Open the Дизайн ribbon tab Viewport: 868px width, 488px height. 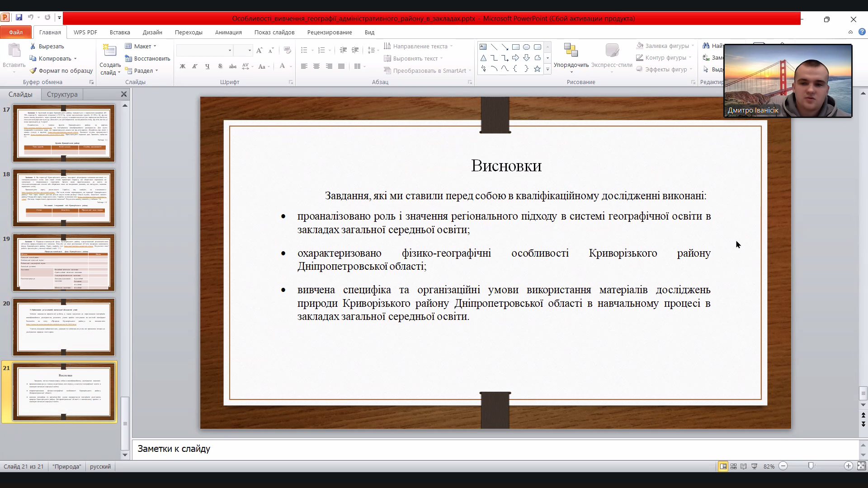[152, 32]
